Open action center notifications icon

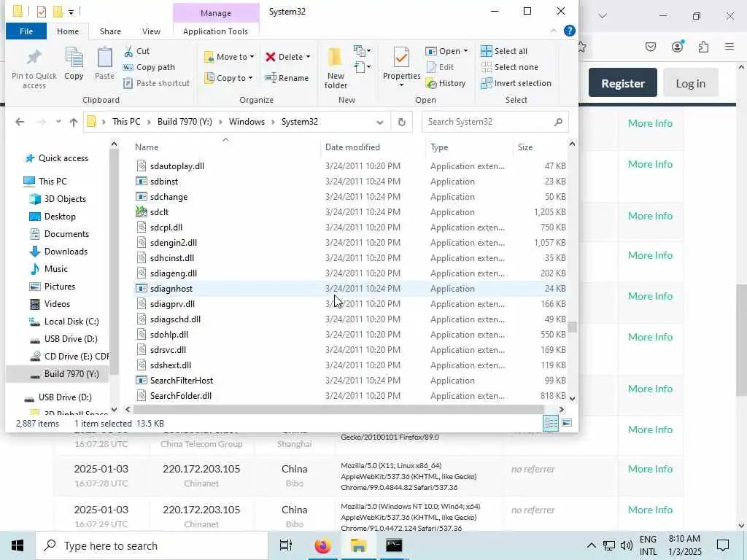723,545
